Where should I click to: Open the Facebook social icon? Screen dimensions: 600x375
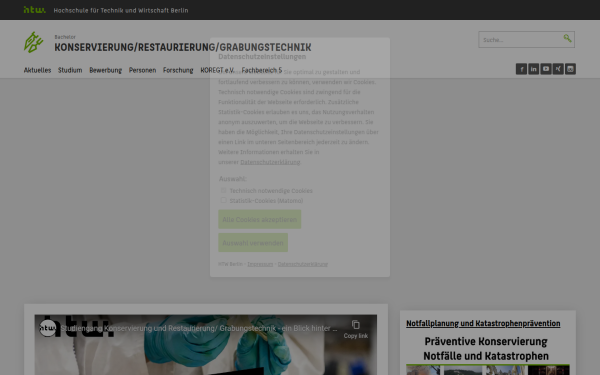pyautogui.click(x=521, y=69)
